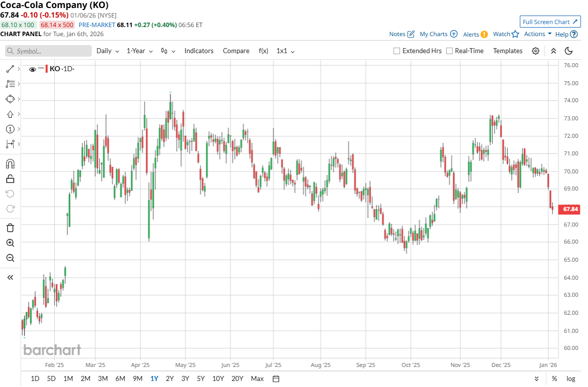The image size is (588, 387).
Task: Open the date range calendar icon
Action: pyautogui.click(x=276, y=379)
